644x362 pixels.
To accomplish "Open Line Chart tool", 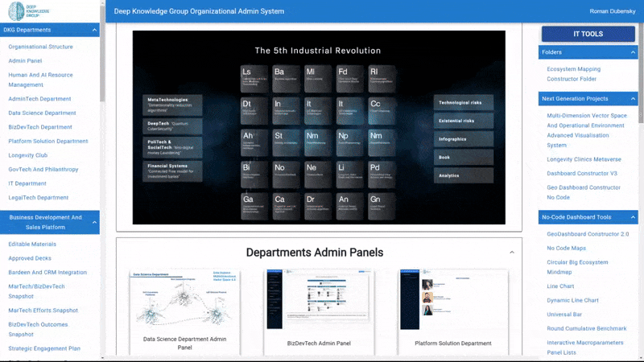I will [x=560, y=286].
